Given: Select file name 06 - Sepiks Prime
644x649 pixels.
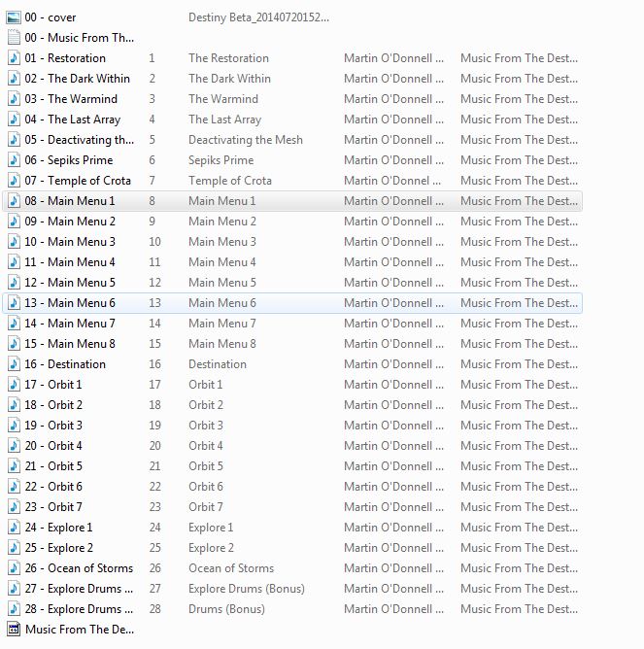Looking at the screenshot, I should click(69, 160).
